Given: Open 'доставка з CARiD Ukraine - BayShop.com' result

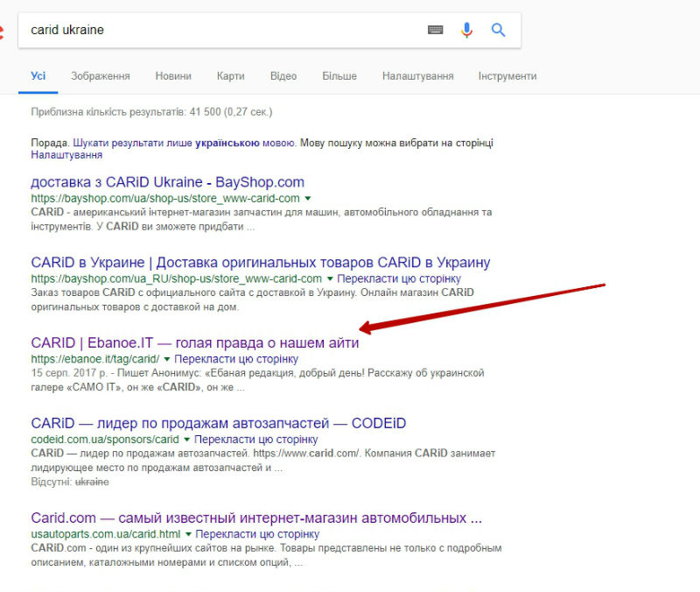Looking at the screenshot, I should coord(167,182).
